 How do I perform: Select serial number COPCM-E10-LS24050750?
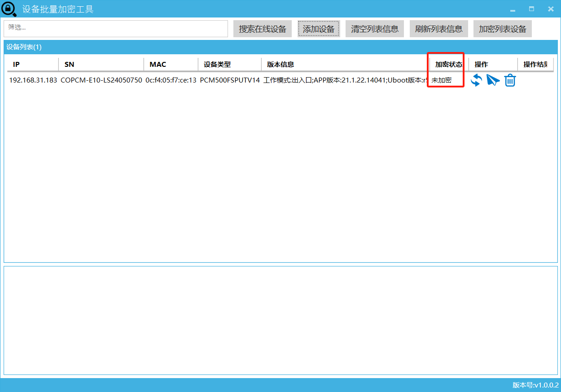(101, 81)
